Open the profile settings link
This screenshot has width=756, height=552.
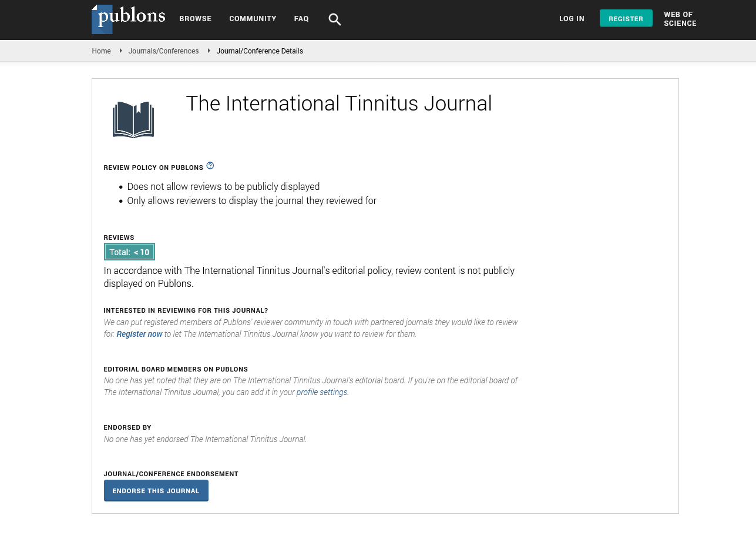coord(321,392)
